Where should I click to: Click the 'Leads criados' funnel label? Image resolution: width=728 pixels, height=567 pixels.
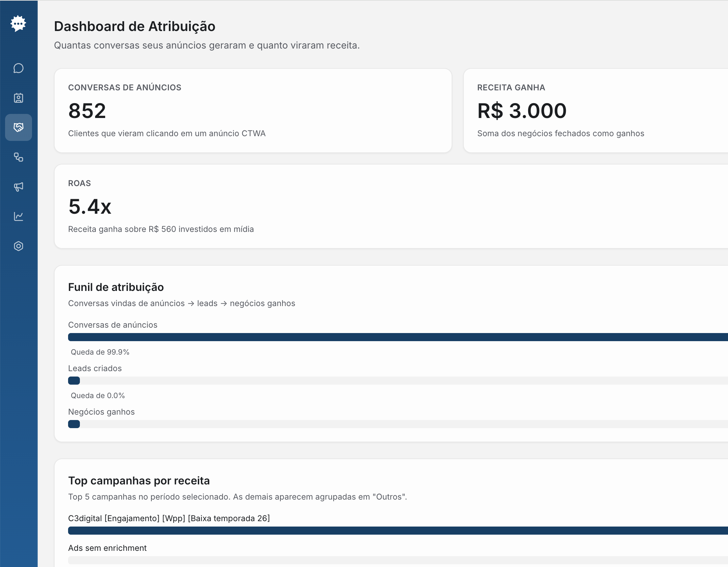point(95,368)
